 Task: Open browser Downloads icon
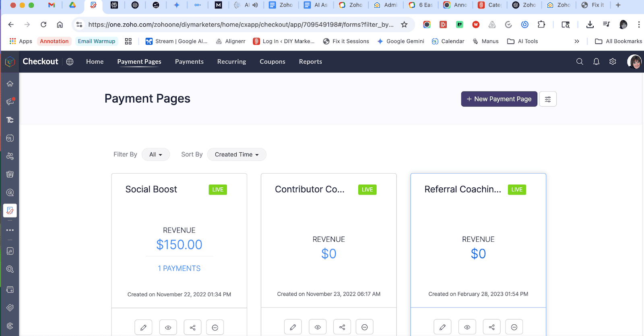[x=590, y=25]
